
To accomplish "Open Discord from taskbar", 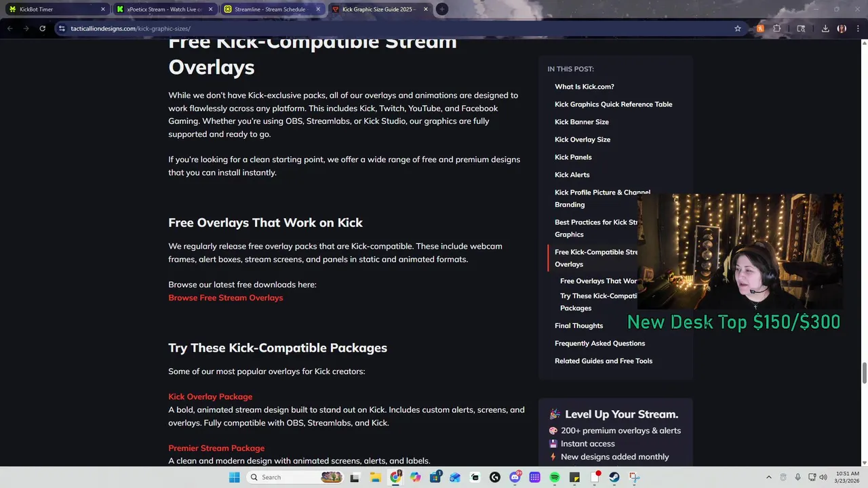I will coord(515,477).
